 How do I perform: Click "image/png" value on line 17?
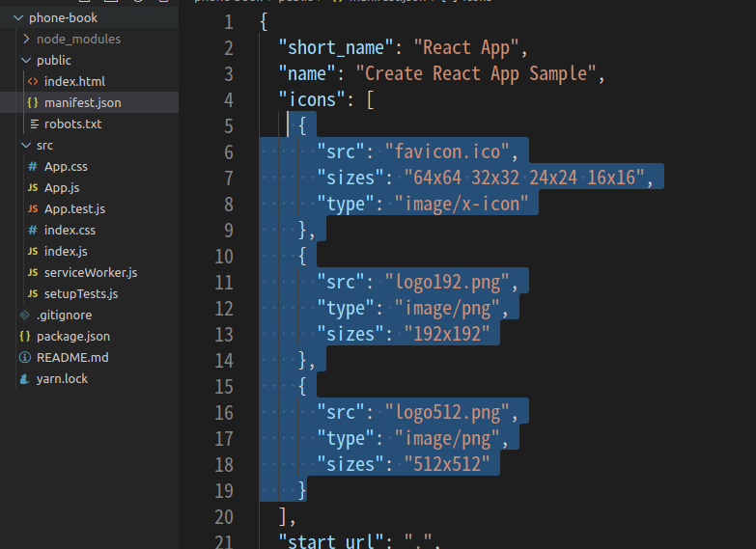tap(447, 439)
